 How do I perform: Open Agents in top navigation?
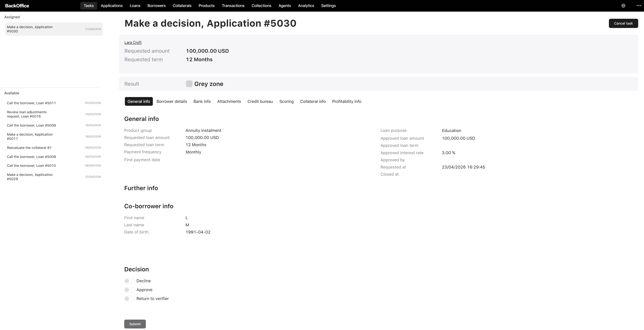285,6
